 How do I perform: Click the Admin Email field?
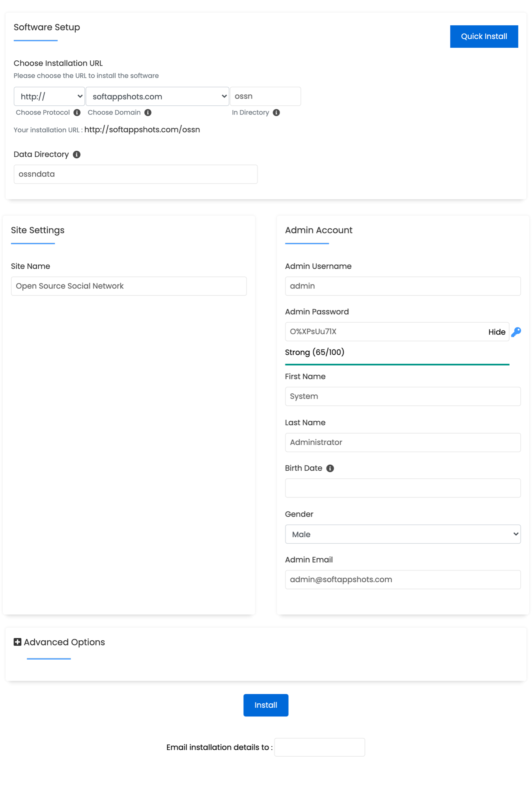coord(403,580)
